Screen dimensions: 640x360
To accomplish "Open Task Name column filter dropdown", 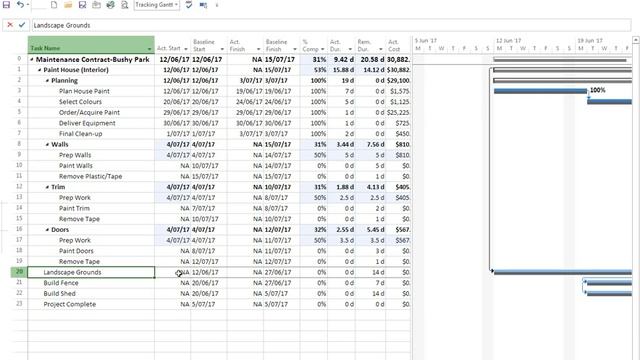I will (x=149, y=49).
